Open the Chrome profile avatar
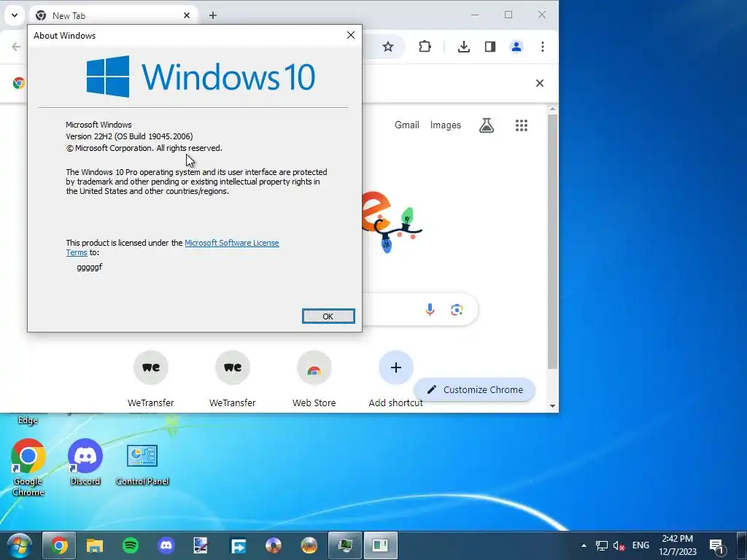Viewport: 747px width, 560px height. click(x=516, y=47)
